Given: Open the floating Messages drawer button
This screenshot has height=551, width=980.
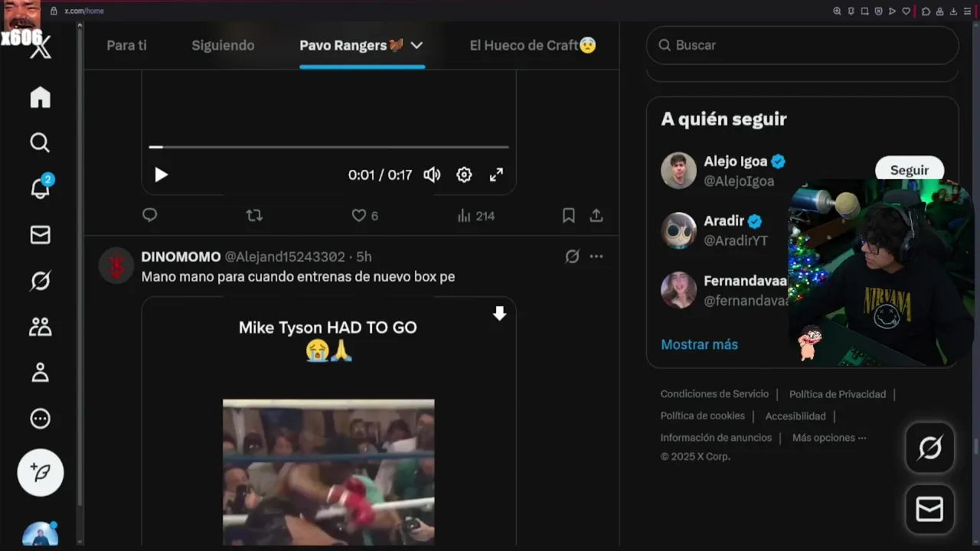Looking at the screenshot, I should [x=929, y=509].
